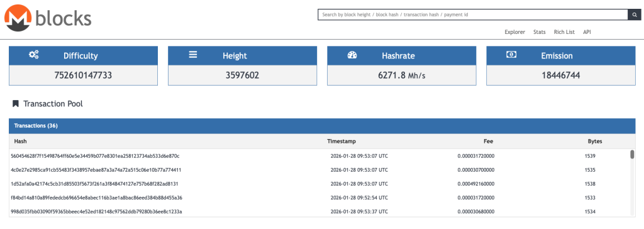Open transaction hash starting with 4c0e27e2985c
The height and width of the screenshot is (229, 644).
[96, 170]
